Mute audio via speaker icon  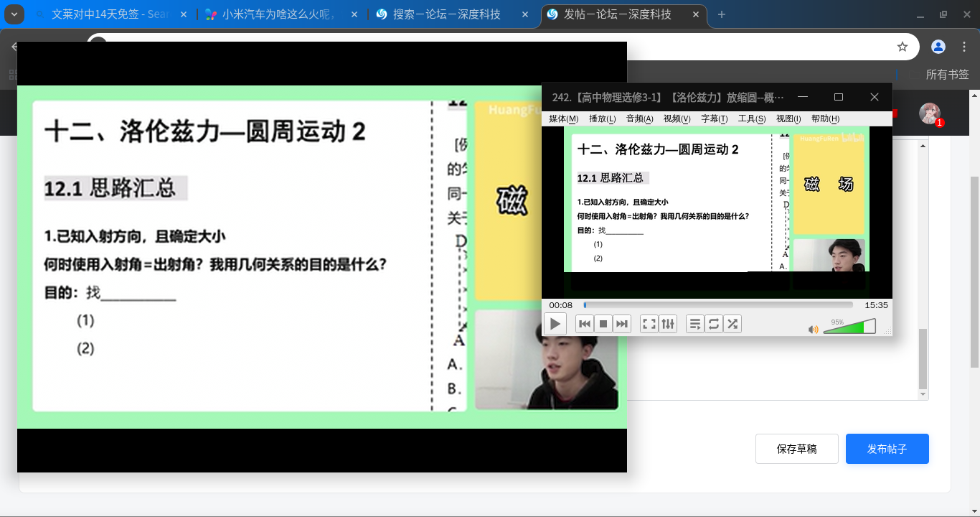click(x=814, y=330)
